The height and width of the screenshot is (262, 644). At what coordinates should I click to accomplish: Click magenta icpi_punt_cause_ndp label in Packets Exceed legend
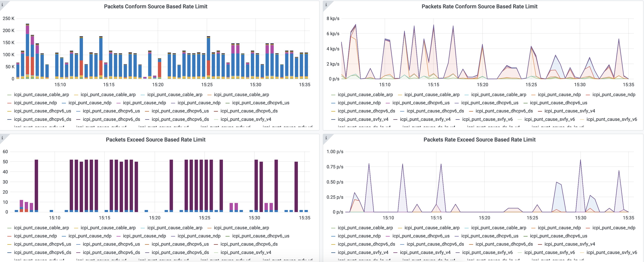144,236
